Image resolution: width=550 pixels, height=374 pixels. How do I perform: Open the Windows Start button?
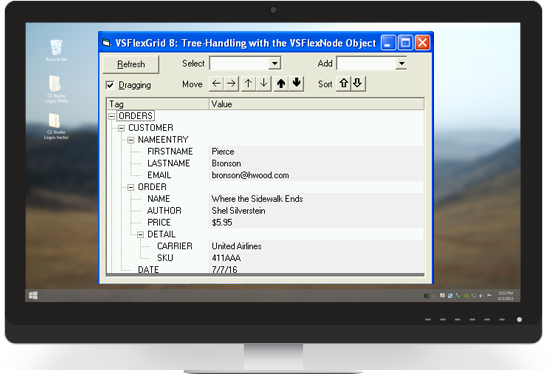33,295
